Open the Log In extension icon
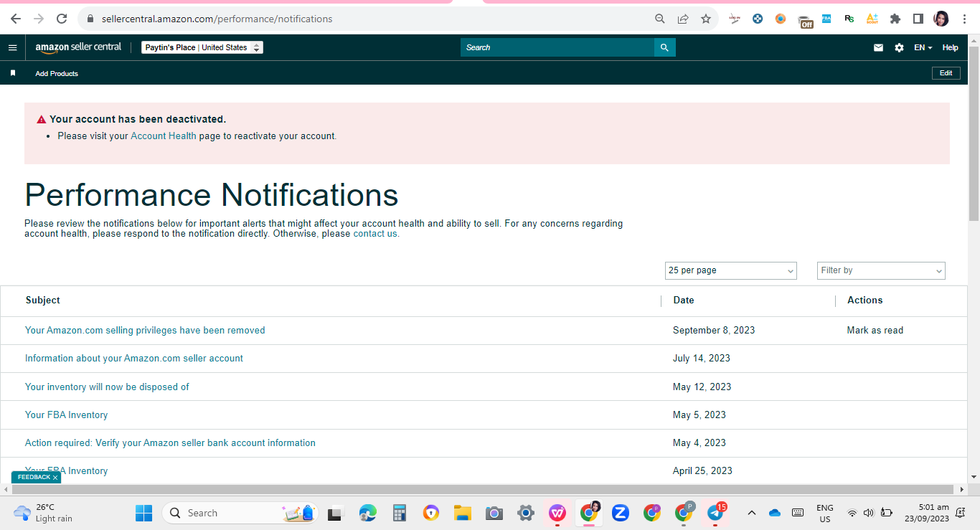 [x=735, y=19]
